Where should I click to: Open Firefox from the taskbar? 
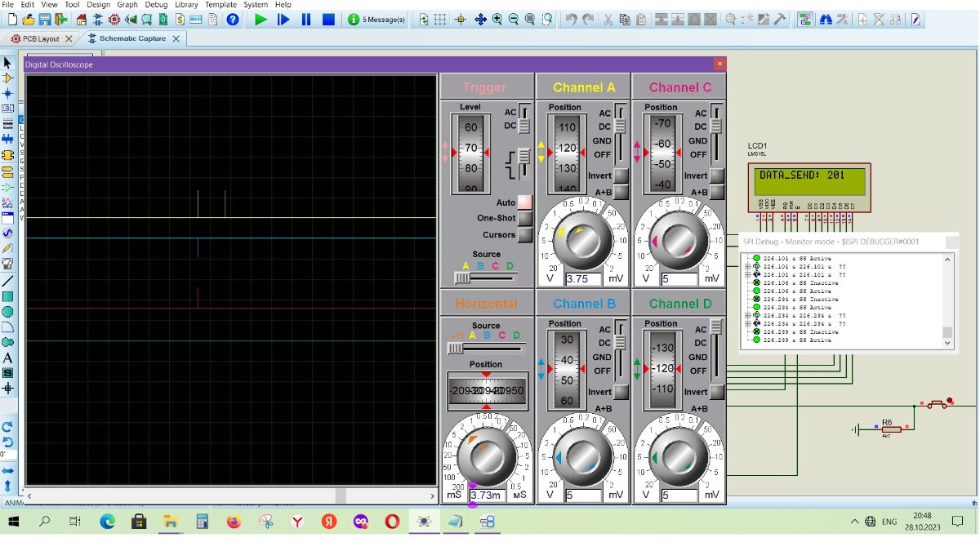[x=234, y=521]
